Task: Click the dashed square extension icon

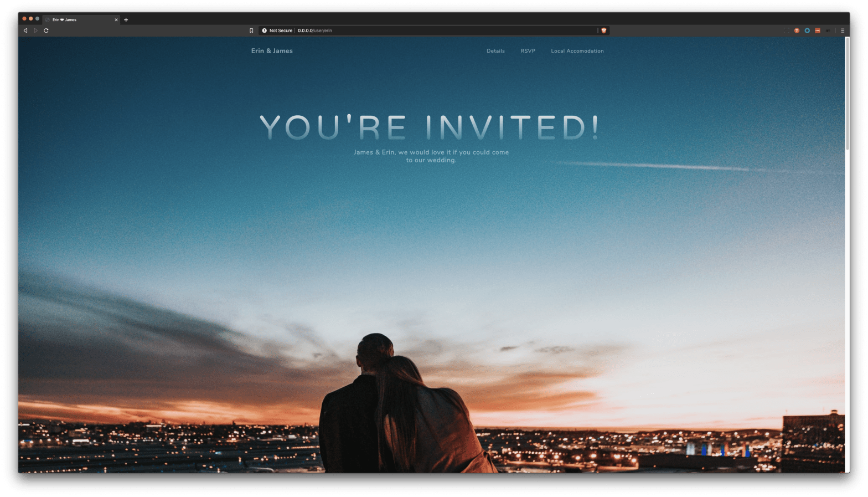Action: tap(786, 30)
